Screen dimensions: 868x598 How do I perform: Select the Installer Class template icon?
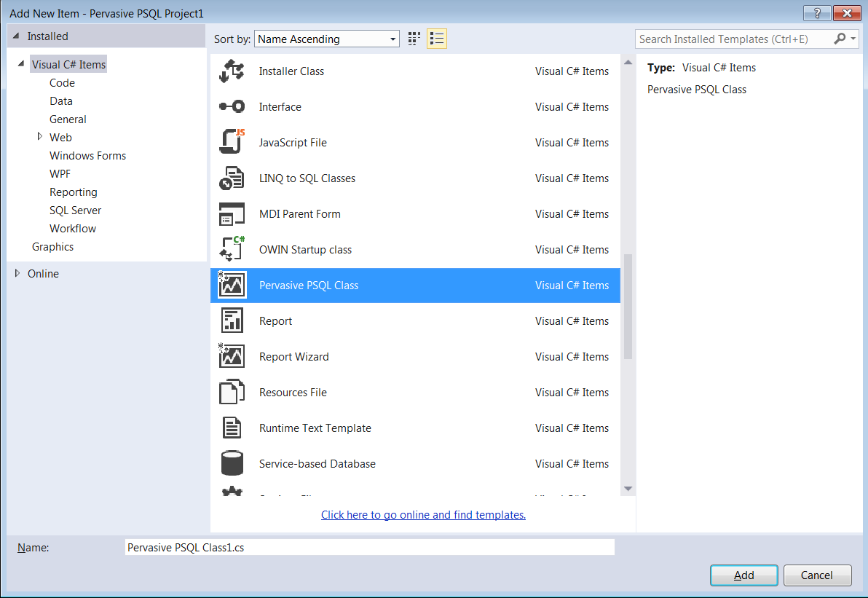232,71
